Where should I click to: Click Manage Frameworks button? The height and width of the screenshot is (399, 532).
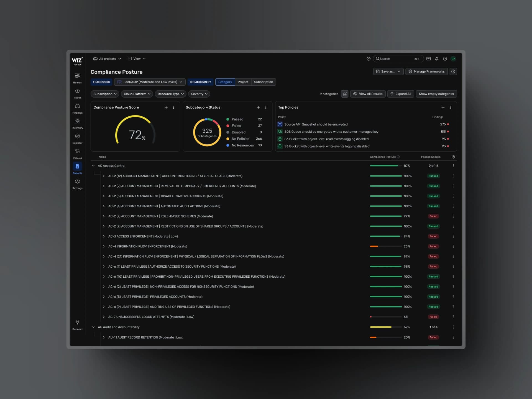click(426, 71)
